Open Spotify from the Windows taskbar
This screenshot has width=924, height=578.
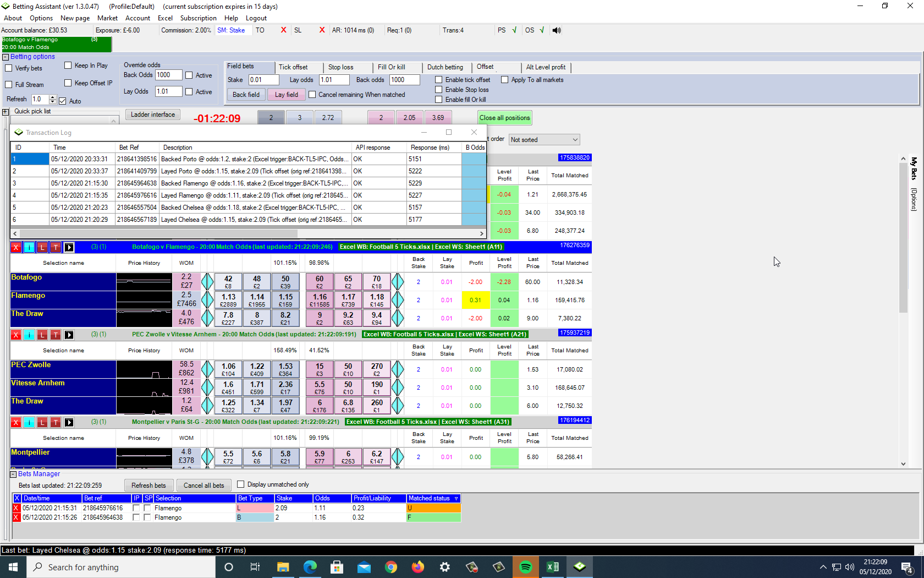click(x=526, y=567)
